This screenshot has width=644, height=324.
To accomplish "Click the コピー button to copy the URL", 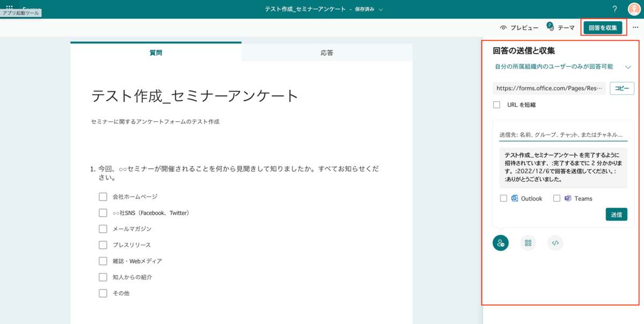I will 621,88.
